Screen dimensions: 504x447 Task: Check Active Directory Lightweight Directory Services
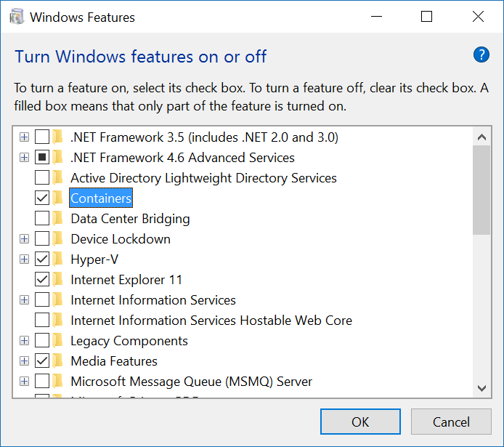(42, 177)
